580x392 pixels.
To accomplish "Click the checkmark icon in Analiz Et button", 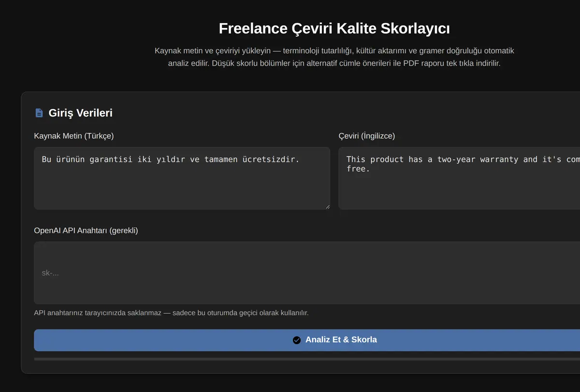I will pos(297,340).
